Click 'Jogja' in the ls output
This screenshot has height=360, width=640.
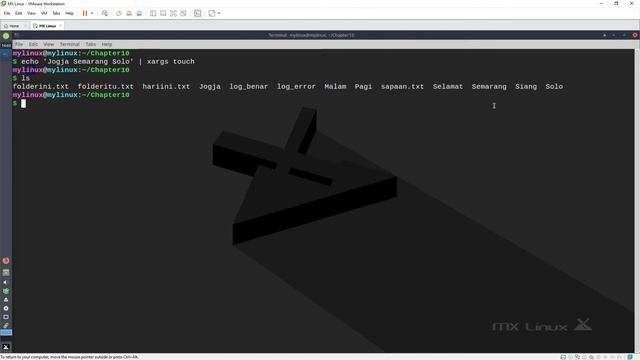click(x=210, y=87)
